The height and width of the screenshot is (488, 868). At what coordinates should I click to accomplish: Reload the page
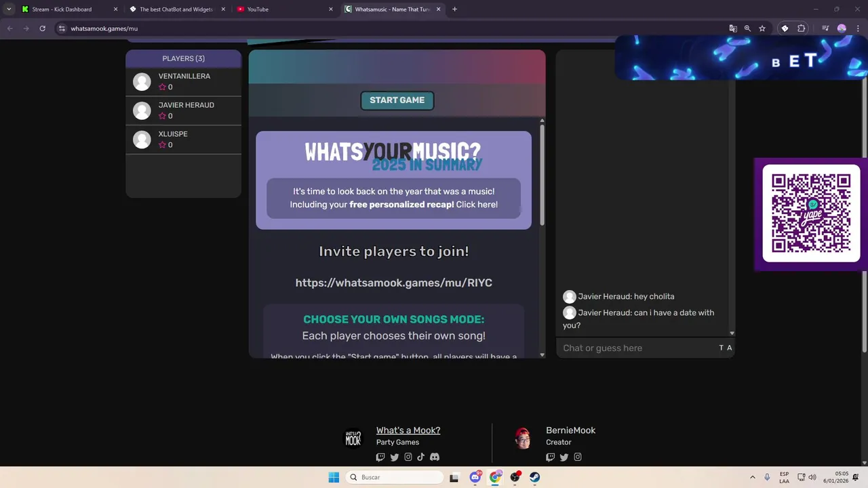point(42,28)
